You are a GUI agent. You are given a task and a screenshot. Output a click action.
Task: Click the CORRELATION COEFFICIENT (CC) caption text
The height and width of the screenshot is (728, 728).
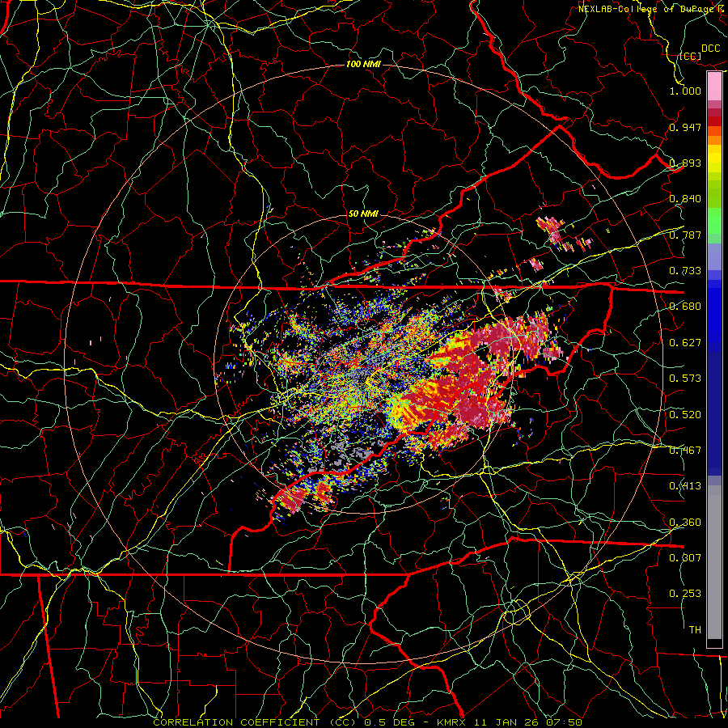pyautogui.click(x=256, y=722)
